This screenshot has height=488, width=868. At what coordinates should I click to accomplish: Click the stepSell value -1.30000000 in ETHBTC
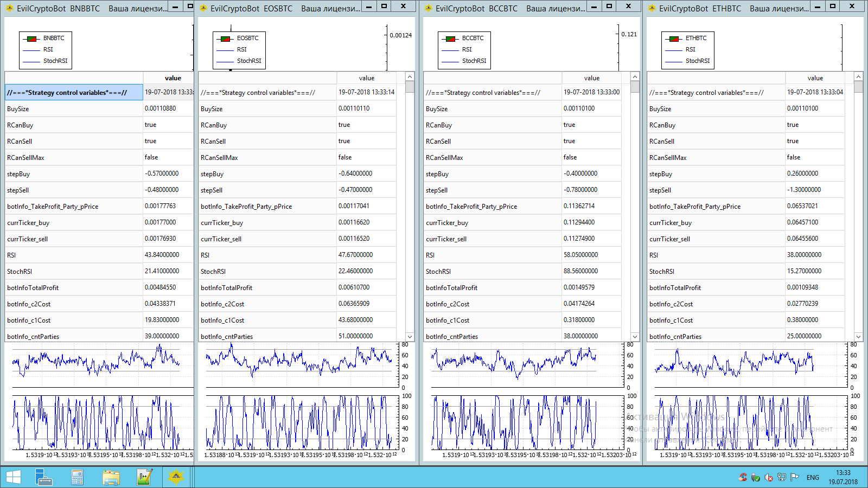click(x=804, y=190)
